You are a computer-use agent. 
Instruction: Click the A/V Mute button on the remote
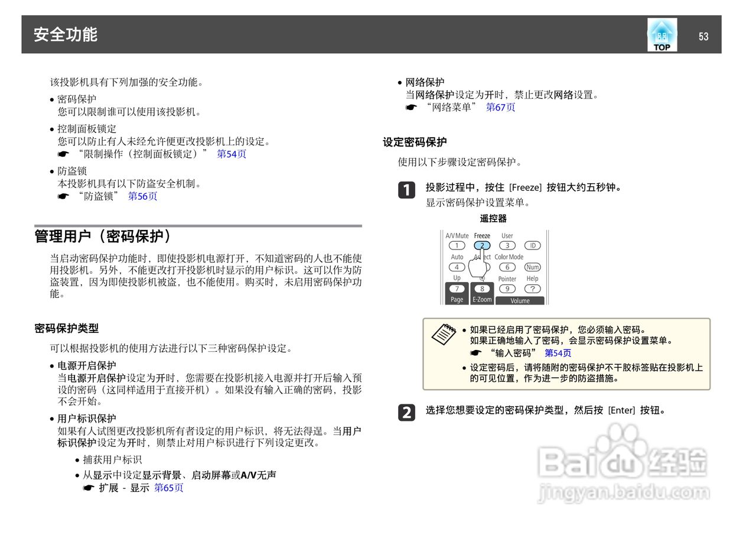point(457,245)
